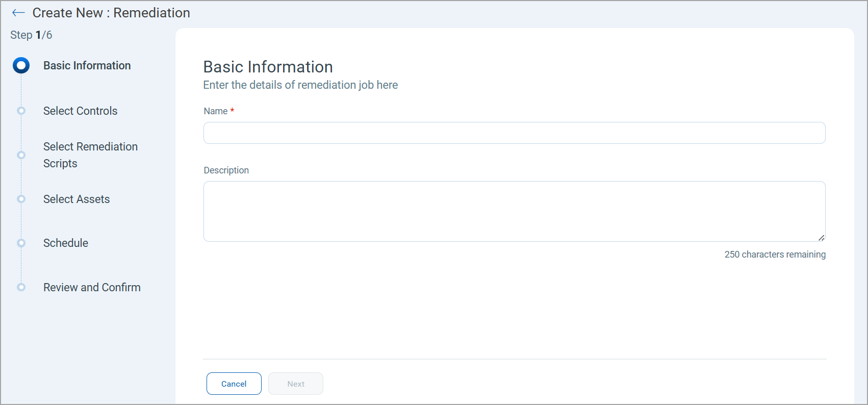
Task: Select the Basic Information step circle
Action: [x=21, y=65]
